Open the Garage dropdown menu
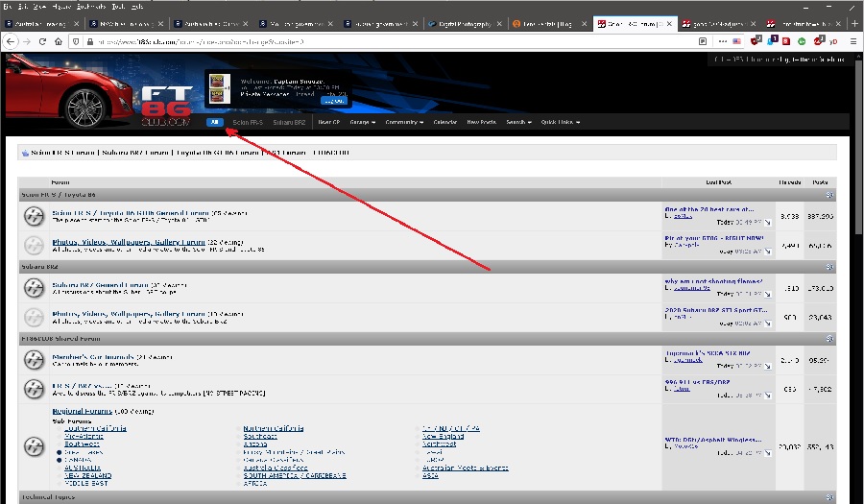864x504 pixels. tap(362, 122)
